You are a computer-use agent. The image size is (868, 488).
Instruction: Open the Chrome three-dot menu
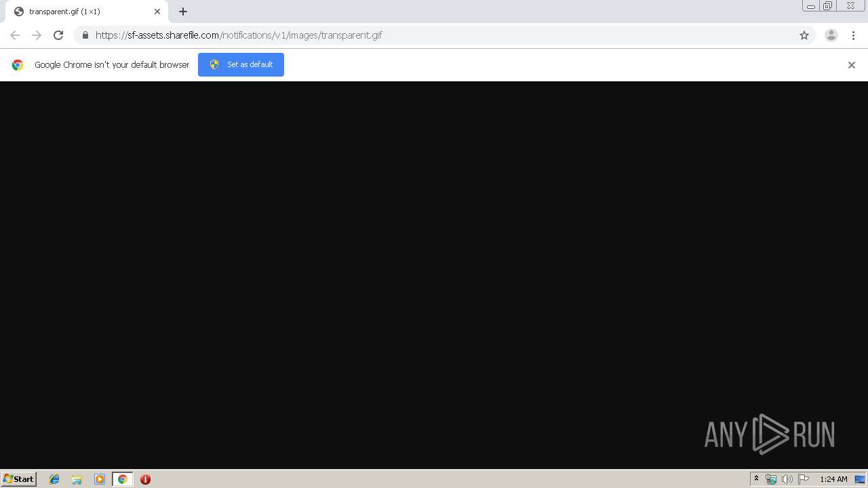pyautogui.click(x=853, y=35)
